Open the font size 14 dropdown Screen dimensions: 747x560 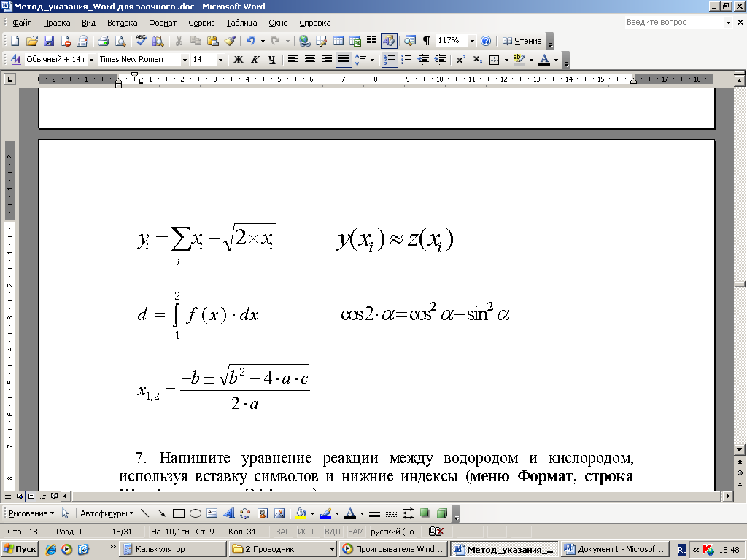coord(220,60)
